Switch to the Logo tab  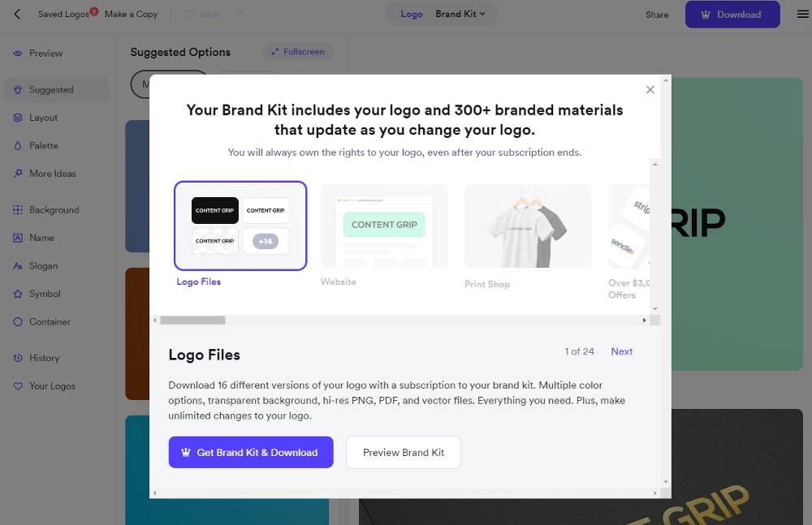point(412,14)
